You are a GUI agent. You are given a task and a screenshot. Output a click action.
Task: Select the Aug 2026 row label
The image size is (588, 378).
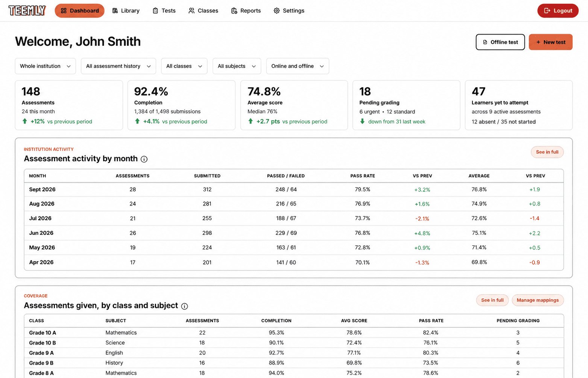pyautogui.click(x=42, y=204)
